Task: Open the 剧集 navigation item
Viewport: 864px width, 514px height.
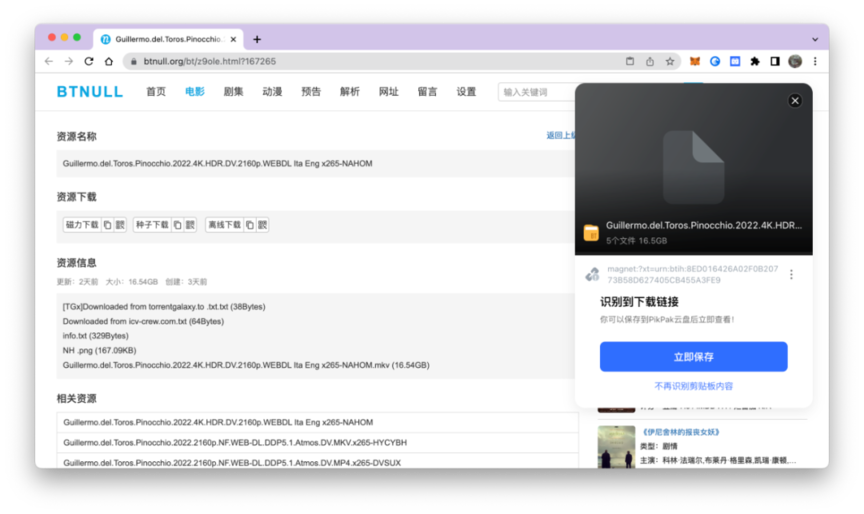Action: [x=233, y=91]
